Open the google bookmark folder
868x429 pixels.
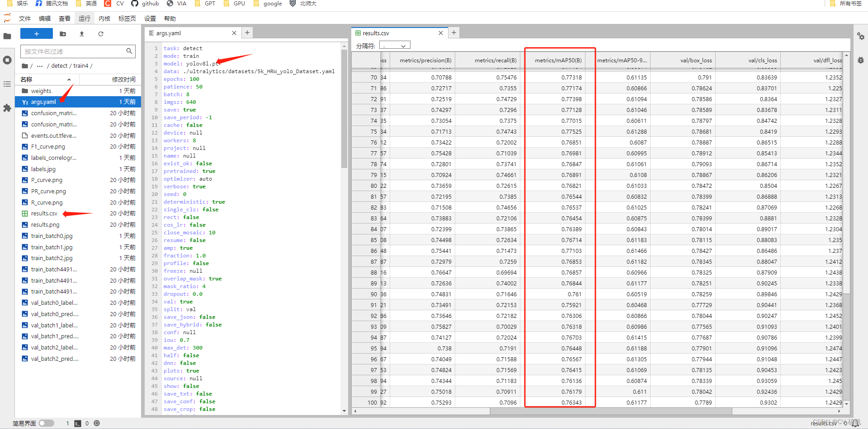(268, 4)
